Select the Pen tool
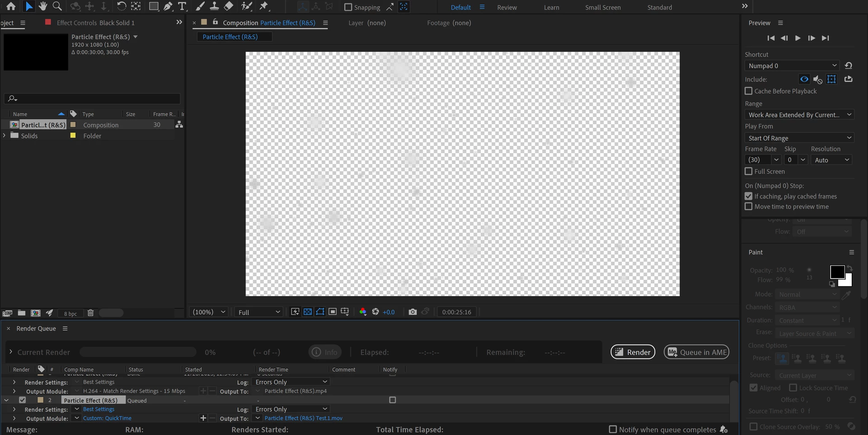 coord(168,6)
